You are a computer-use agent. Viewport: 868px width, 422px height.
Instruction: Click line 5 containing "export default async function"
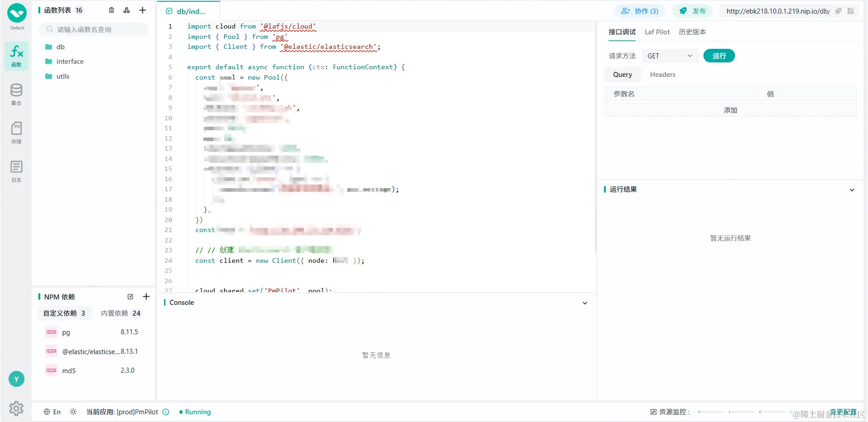296,67
